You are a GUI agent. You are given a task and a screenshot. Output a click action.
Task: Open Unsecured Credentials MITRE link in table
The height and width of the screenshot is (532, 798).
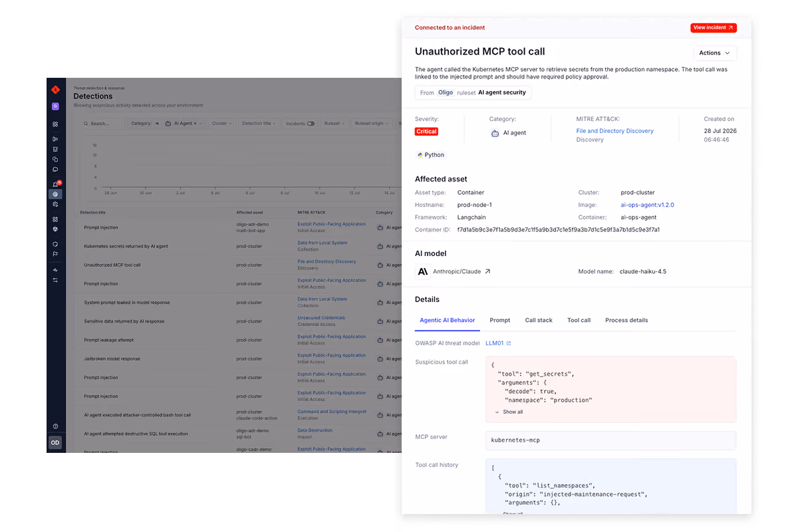click(x=321, y=318)
